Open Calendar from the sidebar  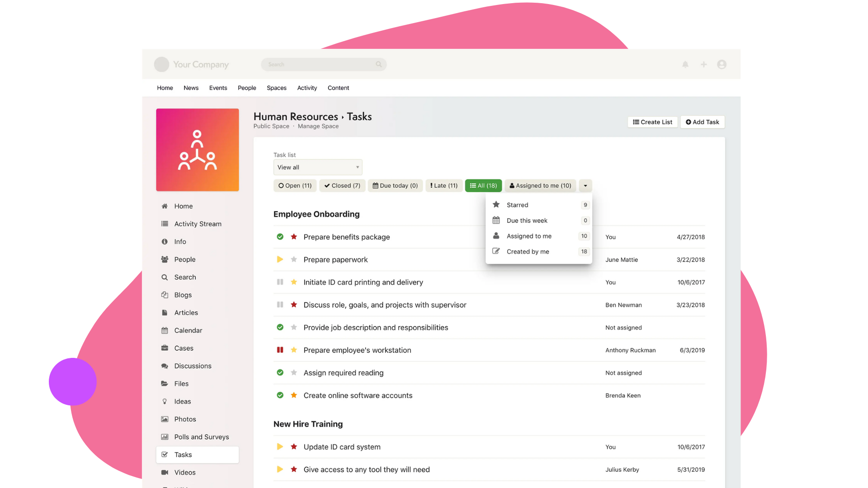pyautogui.click(x=188, y=330)
